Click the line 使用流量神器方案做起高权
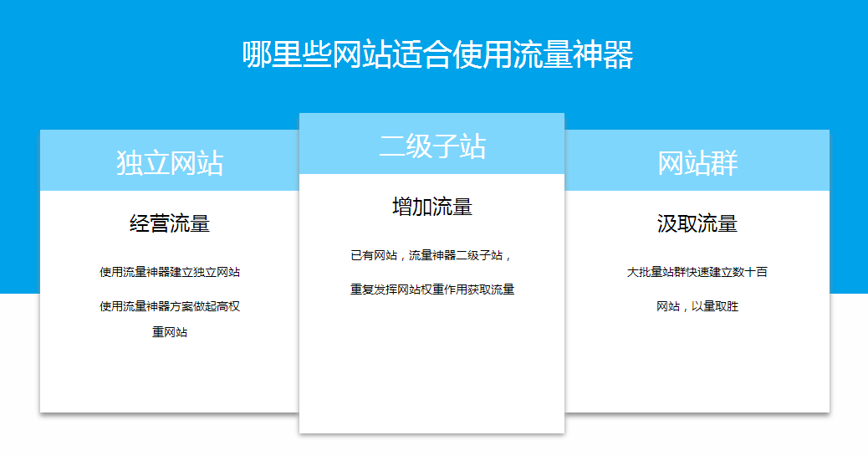The image size is (868, 456). 170,306
